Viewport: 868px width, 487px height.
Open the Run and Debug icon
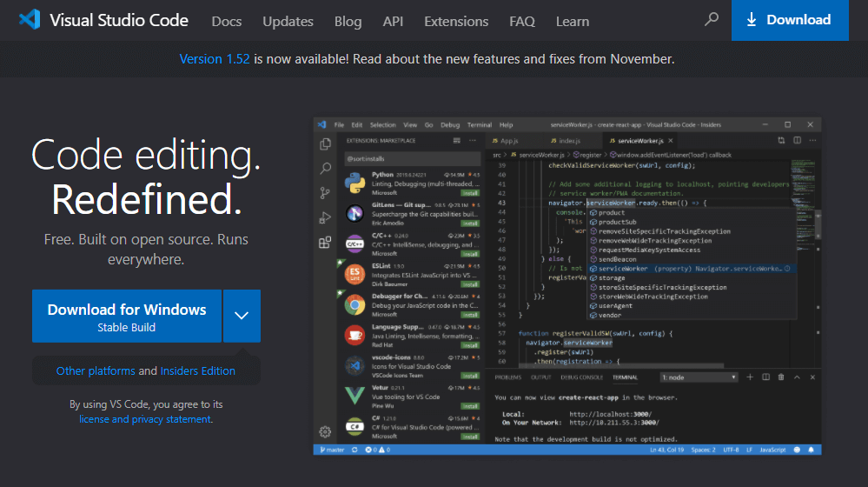(x=325, y=217)
